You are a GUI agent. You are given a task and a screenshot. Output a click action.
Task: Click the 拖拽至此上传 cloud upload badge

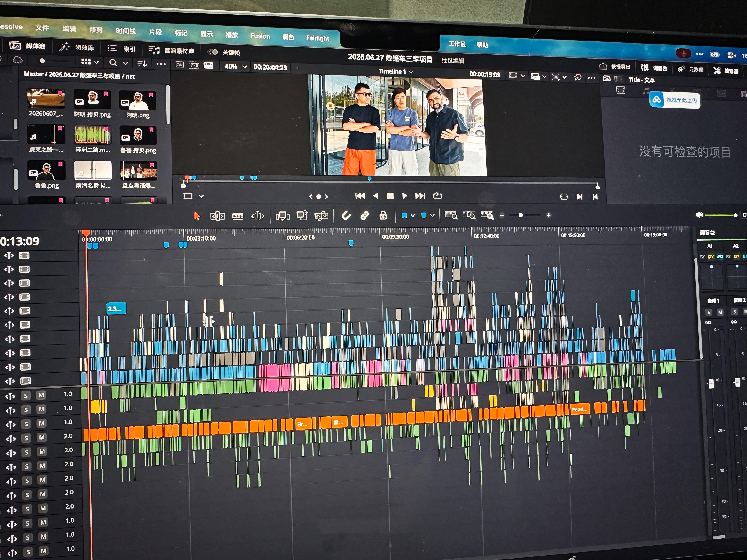[675, 100]
